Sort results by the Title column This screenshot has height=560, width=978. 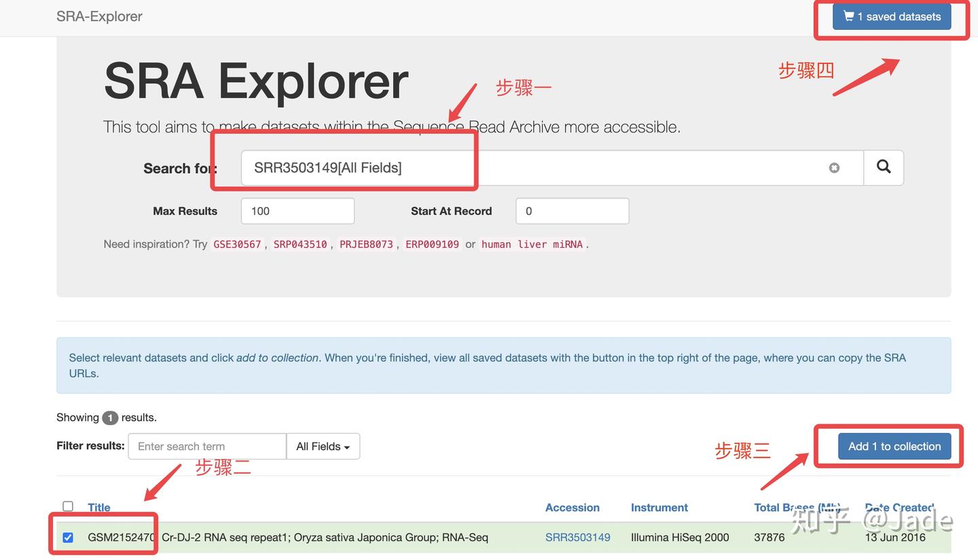[98, 507]
